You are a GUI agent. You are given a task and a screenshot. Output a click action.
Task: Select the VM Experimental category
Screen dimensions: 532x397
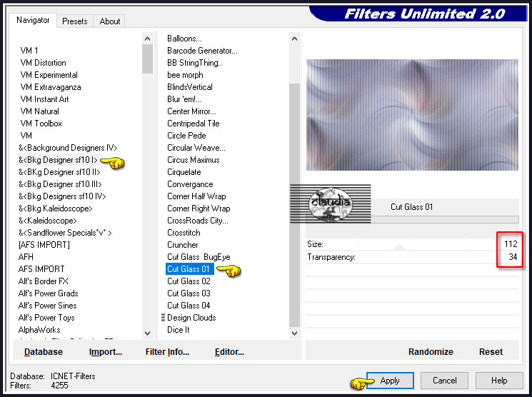click(49, 75)
